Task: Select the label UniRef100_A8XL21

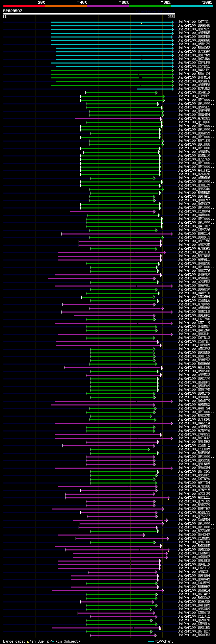Action: click(x=194, y=498)
